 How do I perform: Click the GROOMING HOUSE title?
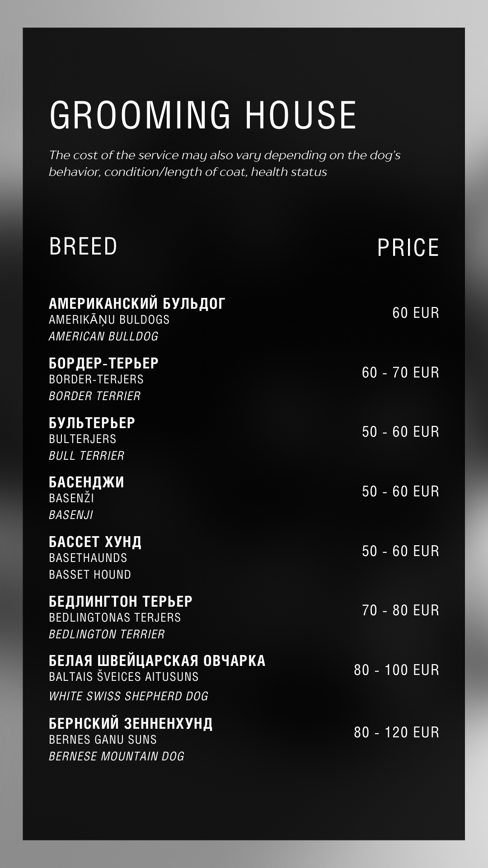(x=203, y=115)
